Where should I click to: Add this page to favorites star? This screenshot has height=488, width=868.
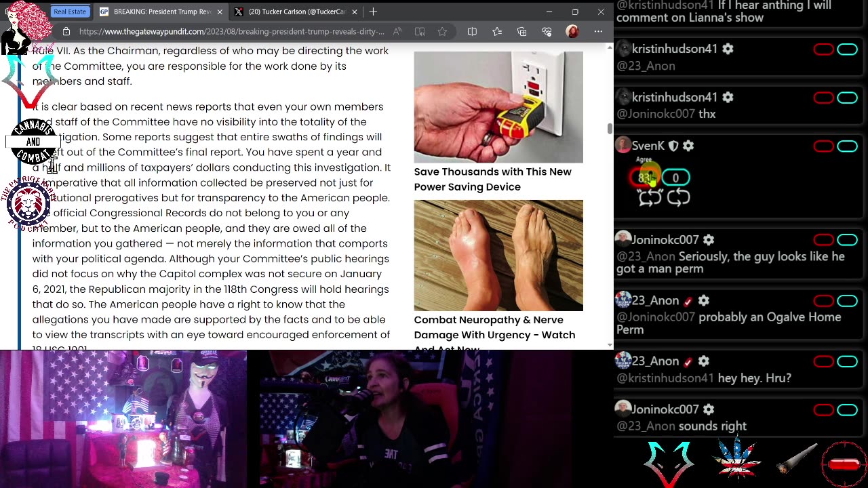point(442,31)
